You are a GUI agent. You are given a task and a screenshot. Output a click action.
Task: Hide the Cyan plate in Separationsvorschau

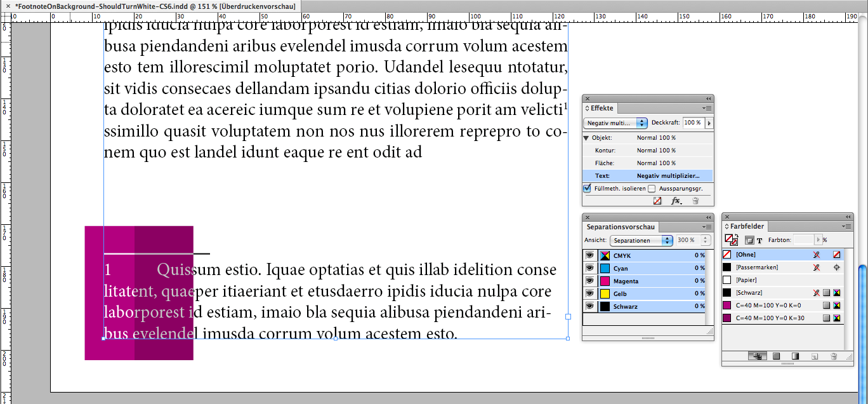591,268
